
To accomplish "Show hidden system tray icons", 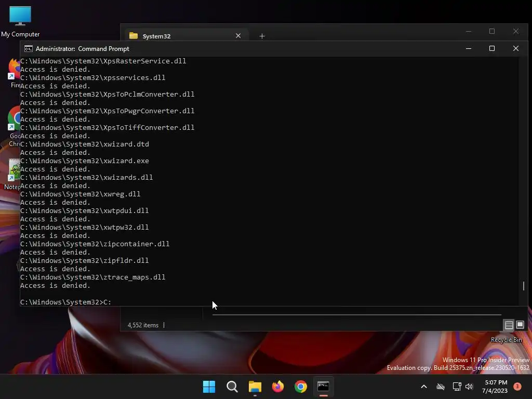I will [x=424, y=387].
